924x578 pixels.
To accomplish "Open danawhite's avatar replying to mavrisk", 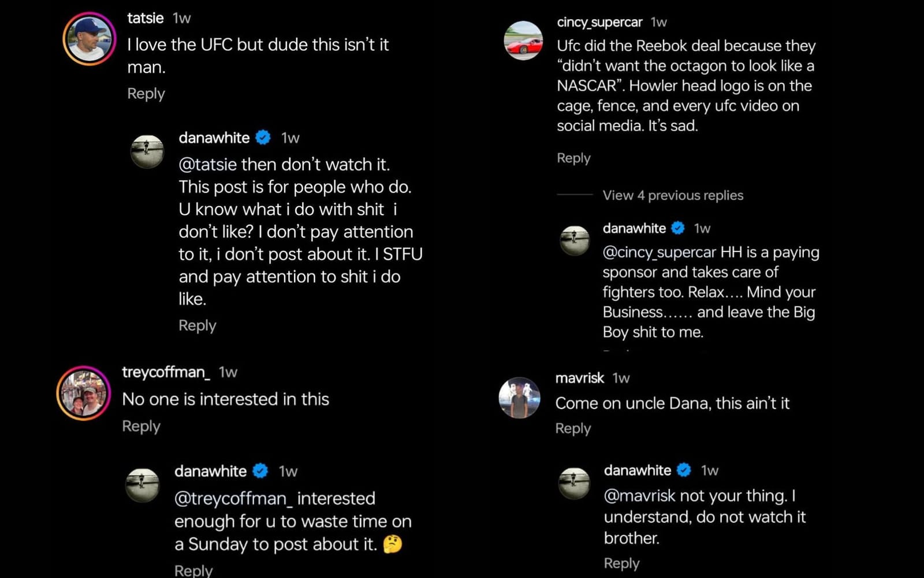I will pyautogui.click(x=575, y=484).
